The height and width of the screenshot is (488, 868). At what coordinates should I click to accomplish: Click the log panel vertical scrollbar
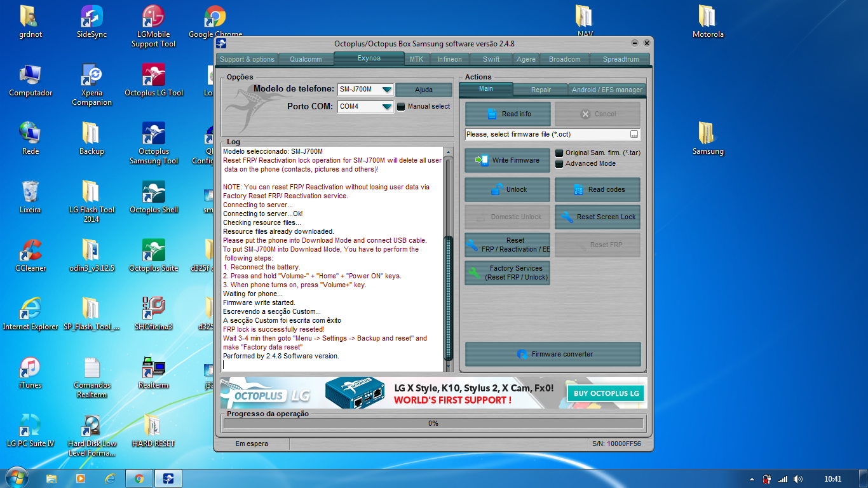point(448,260)
